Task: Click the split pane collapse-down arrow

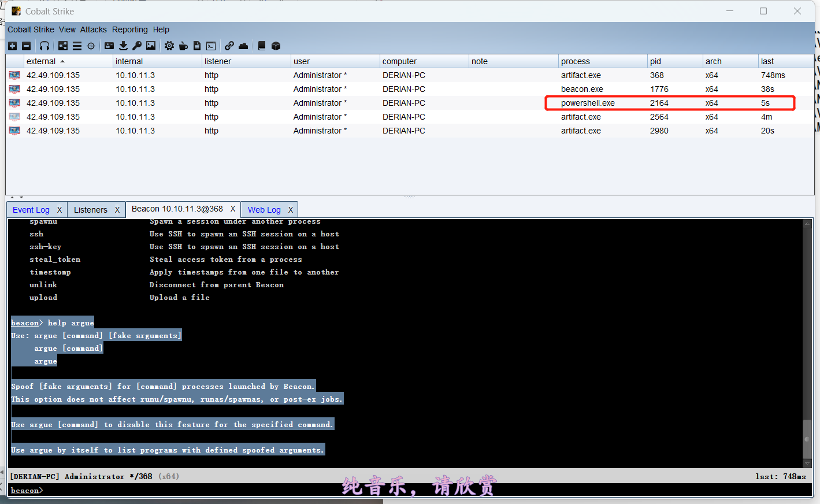Action: 21,198
